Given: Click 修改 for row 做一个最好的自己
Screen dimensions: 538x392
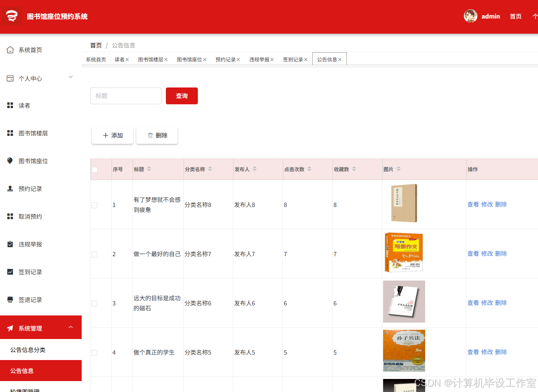Looking at the screenshot, I should point(487,254).
